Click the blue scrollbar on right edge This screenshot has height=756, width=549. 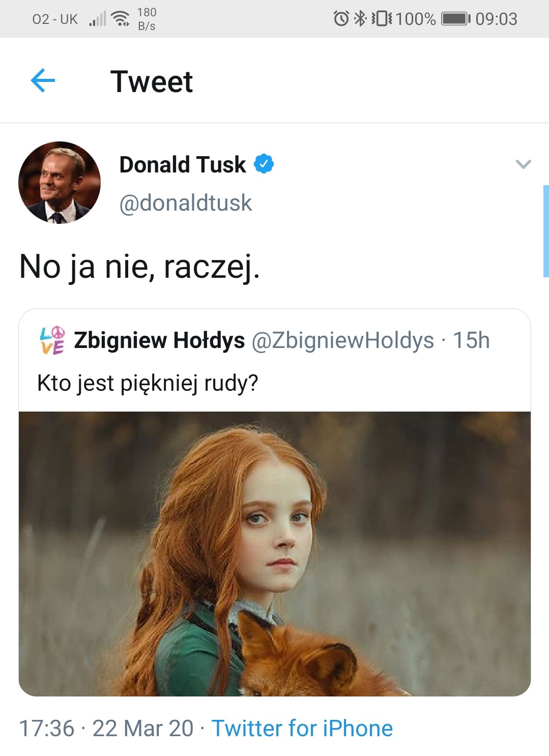(x=545, y=231)
